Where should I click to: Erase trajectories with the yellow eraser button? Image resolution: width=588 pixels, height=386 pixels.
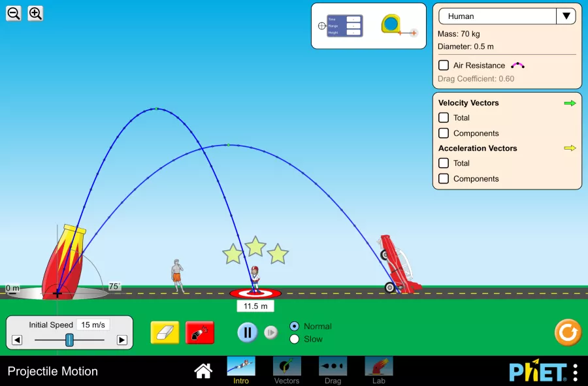pos(165,332)
